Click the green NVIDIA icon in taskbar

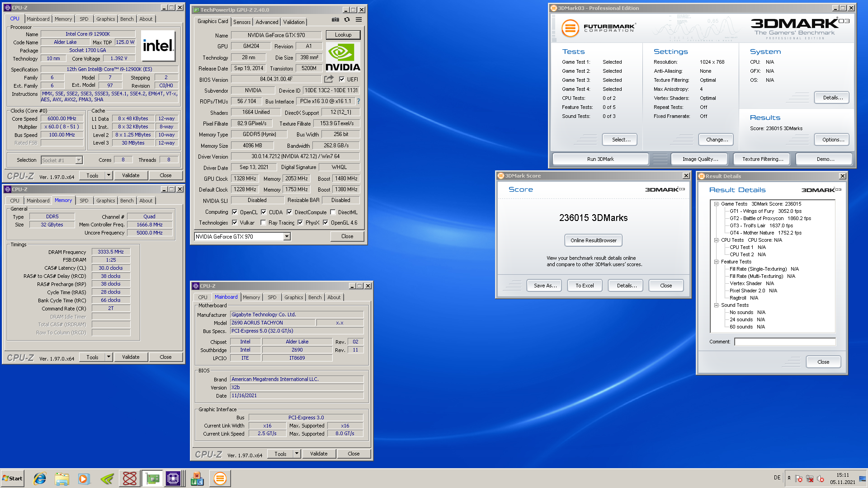point(107,479)
